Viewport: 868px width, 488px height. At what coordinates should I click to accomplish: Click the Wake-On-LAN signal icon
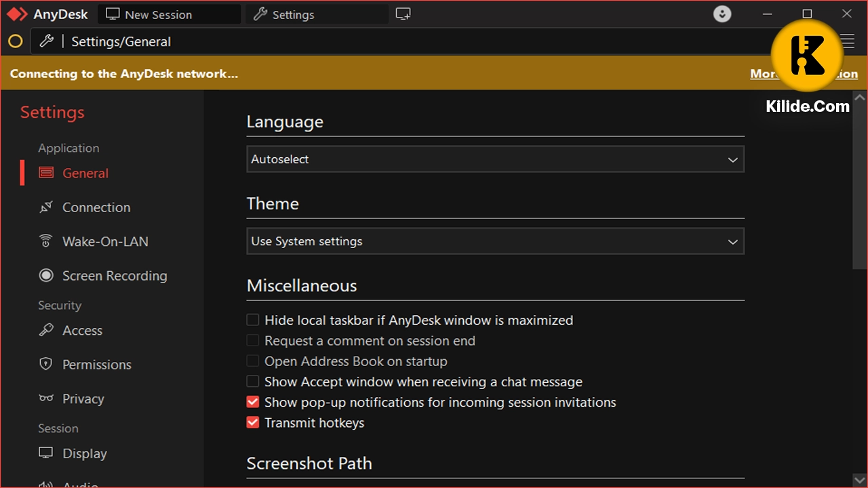pos(46,241)
